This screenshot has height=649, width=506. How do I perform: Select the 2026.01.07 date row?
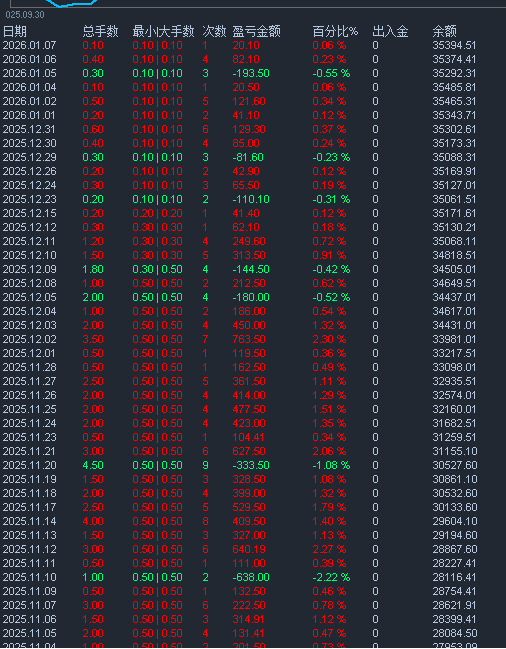240,45
